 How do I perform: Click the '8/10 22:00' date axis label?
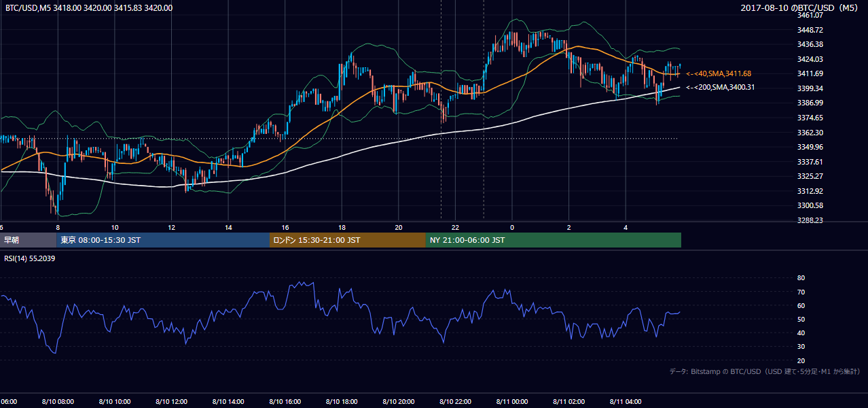[x=455, y=401]
